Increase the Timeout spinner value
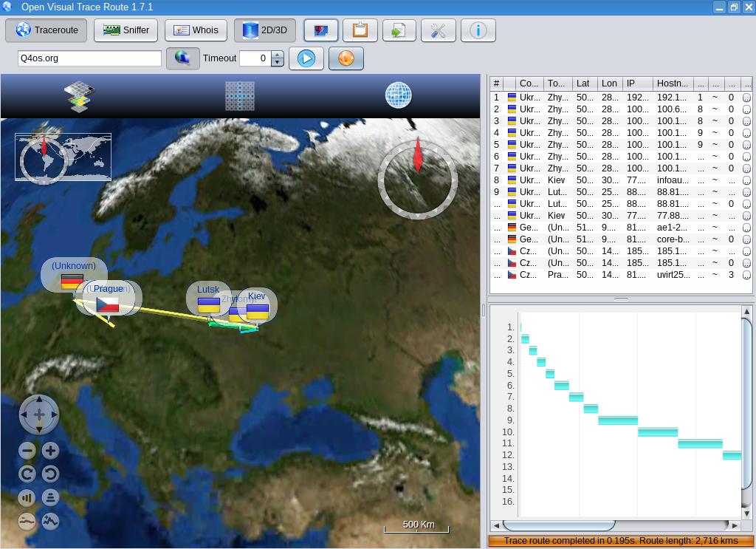 tap(278, 55)
